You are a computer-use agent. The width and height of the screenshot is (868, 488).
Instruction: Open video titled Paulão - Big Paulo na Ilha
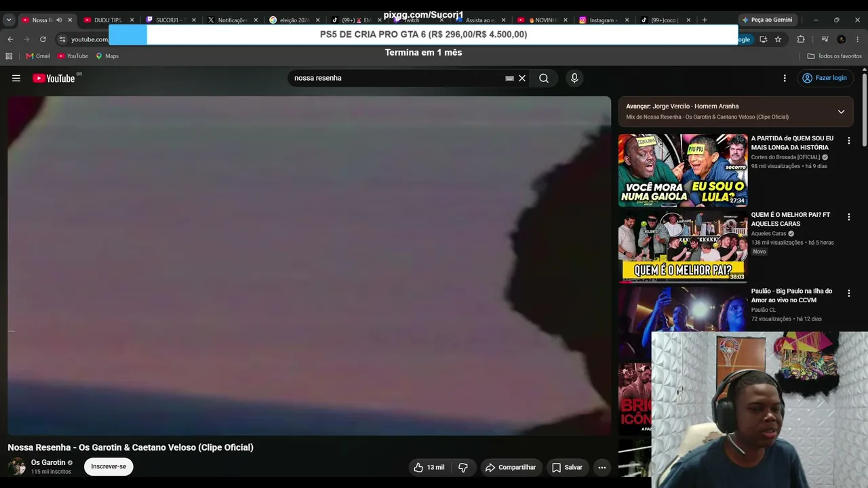791,296
